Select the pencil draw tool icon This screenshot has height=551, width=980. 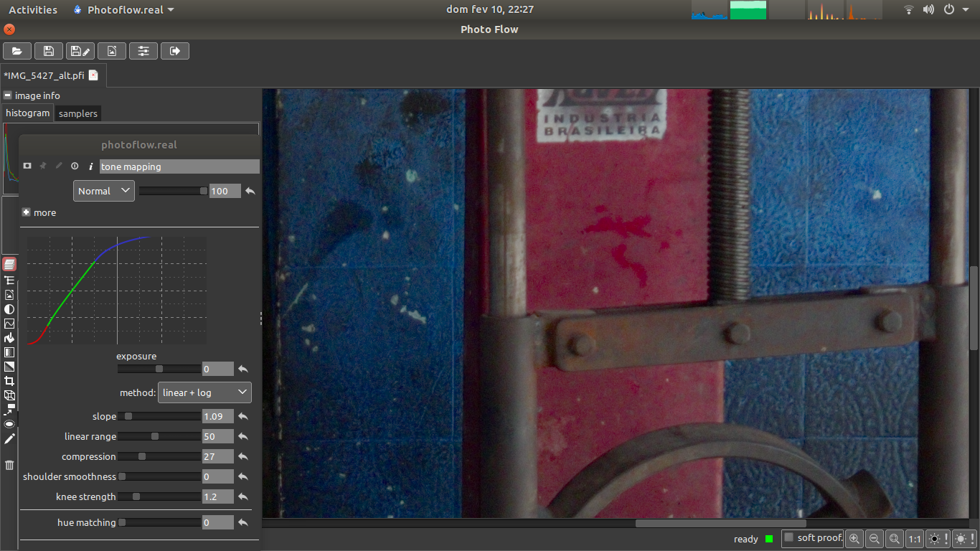coord(9,438)
